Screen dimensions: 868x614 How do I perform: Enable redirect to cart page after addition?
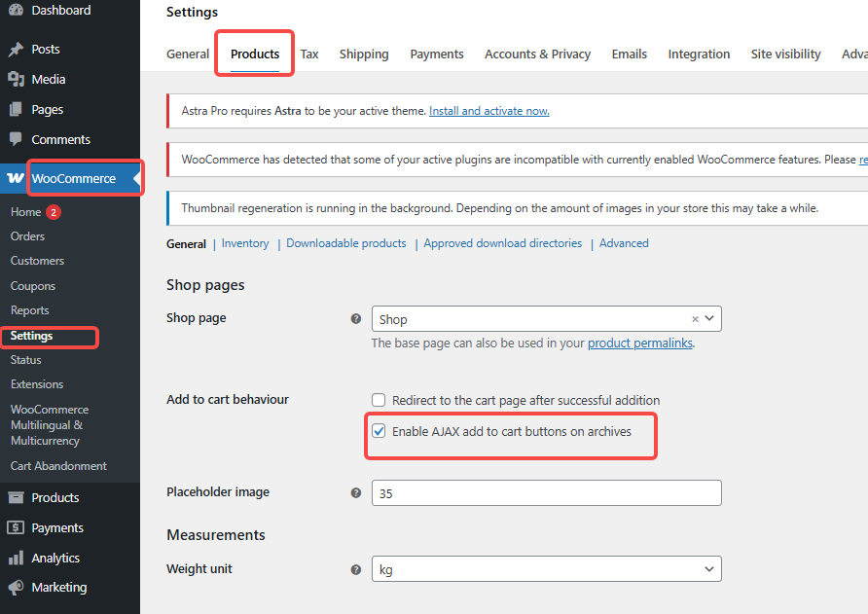coord(379,400)
